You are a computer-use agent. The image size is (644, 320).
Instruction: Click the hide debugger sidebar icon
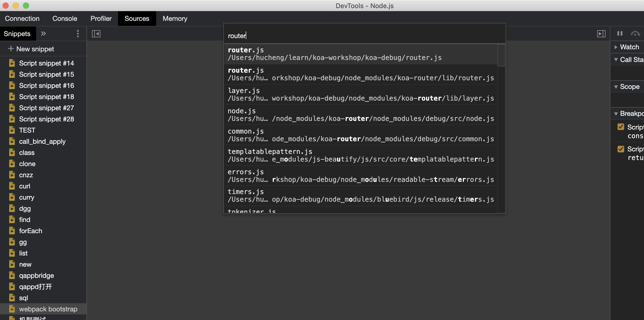tap(601, 34)
